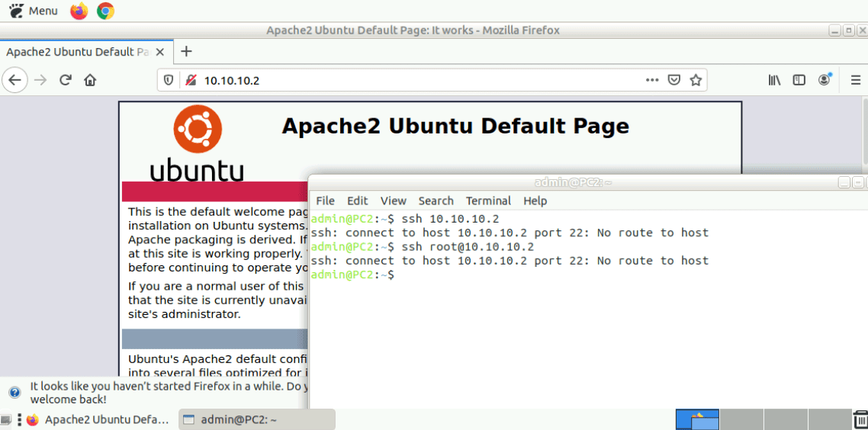The height and width of the screenshot is (430, 868).
Task: Click the last admin@PC2 terminal prompt
Action: pyautogui.click(x=352, y=274)
